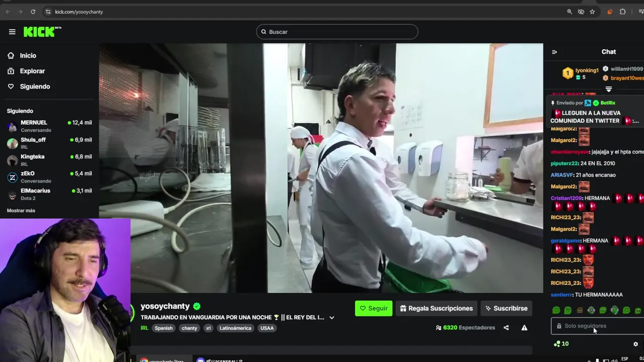Expand the stream title chevron
This screenshot has height=362, width=644.
tap(332, 318)
